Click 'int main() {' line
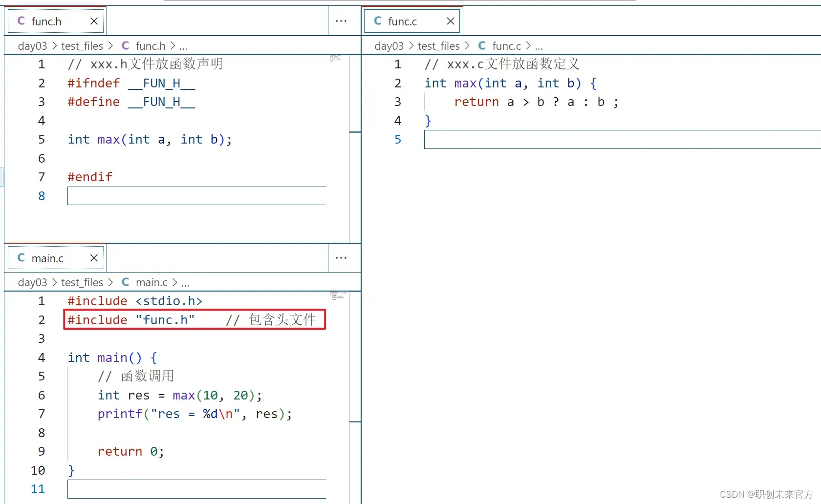821x504 pixels. tap(112, 357)
